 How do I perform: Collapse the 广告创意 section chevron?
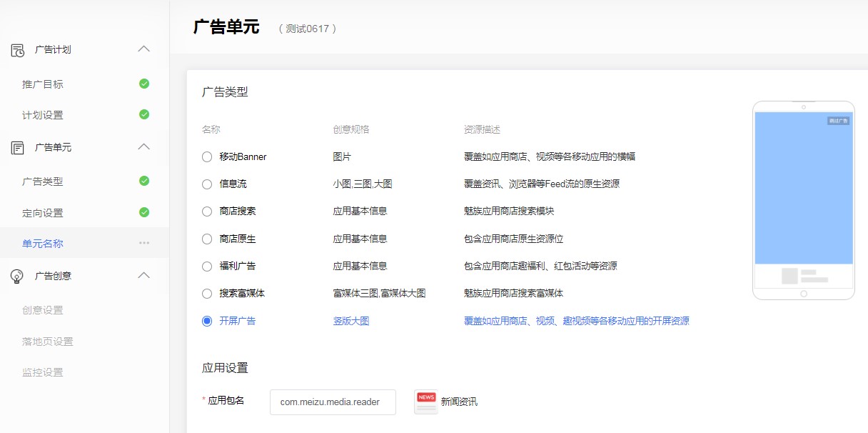[143, 276]
